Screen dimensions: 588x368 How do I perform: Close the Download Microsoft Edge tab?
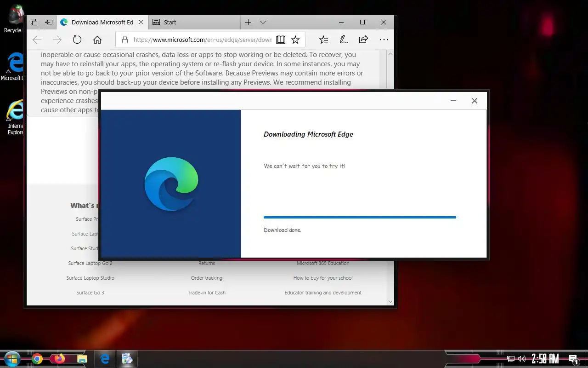click(141, 22)
